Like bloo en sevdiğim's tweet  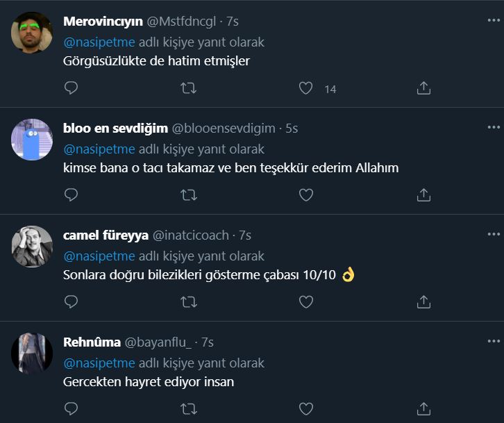point(305,195)
